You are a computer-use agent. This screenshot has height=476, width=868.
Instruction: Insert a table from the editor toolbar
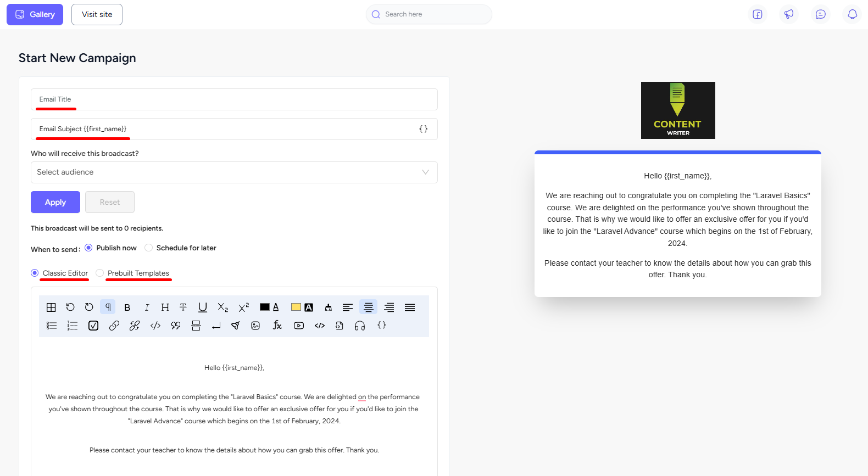51,307
